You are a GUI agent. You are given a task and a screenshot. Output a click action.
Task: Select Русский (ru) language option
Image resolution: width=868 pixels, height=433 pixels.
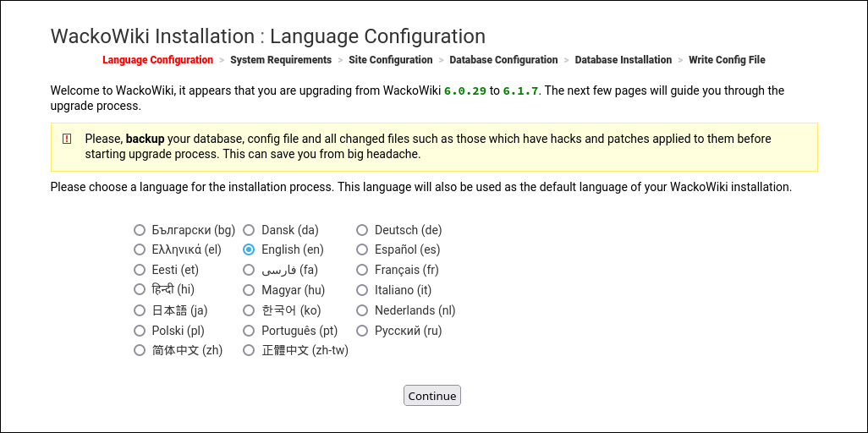tap(362, 331)
